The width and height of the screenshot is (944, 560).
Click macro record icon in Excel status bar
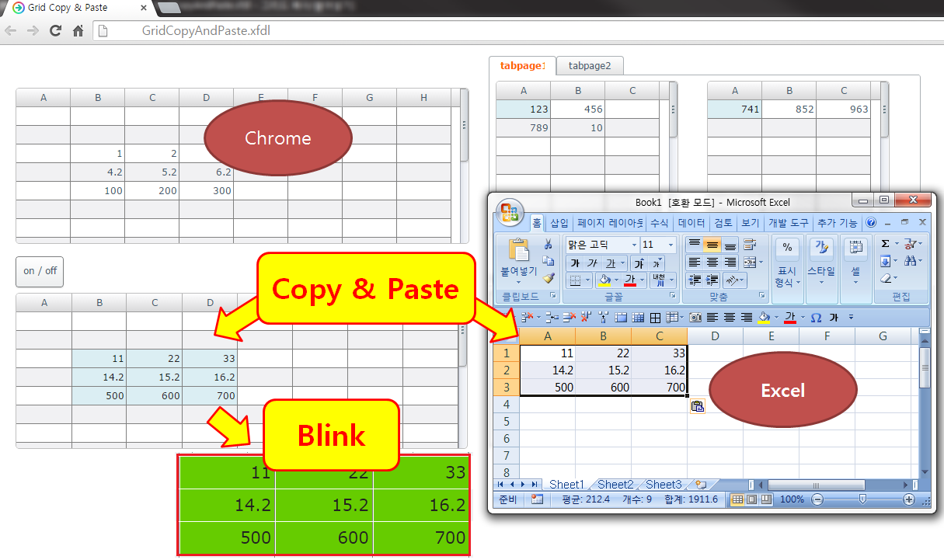coord(538,499)
